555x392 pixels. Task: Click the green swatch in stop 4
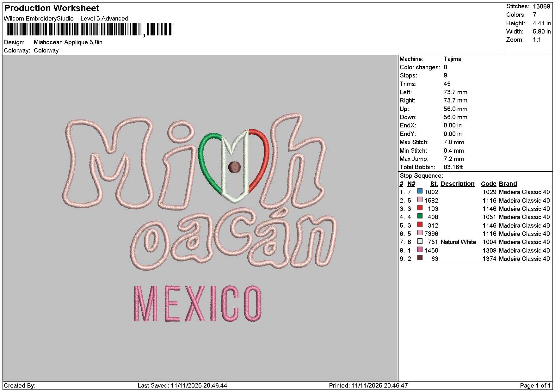pyautogui.click(x=420, y=216)
